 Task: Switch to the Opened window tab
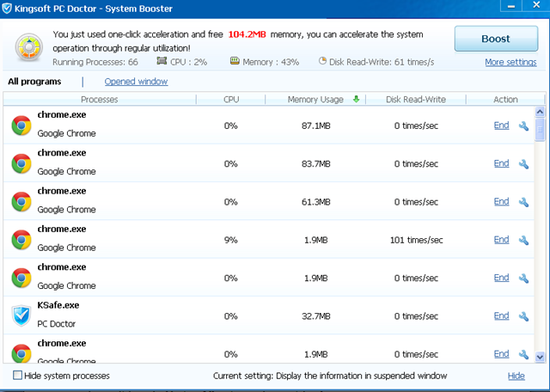(x=136, y=82)
